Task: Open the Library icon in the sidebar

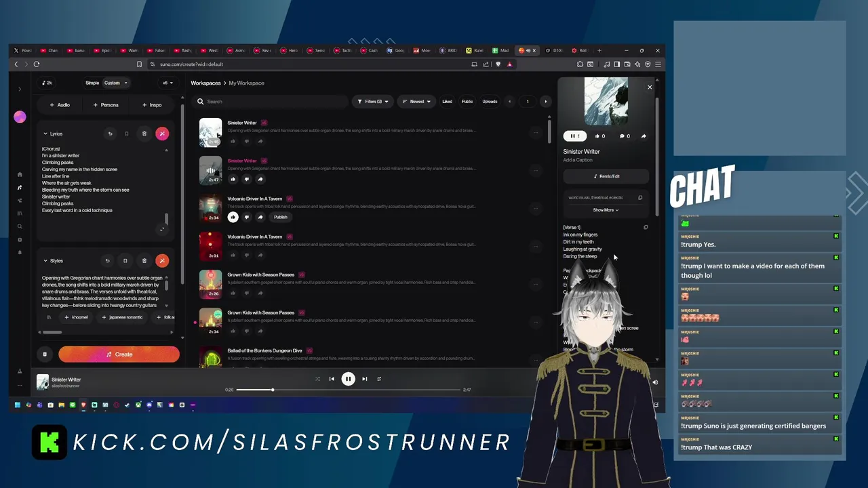Action: (x=20, y=213)
